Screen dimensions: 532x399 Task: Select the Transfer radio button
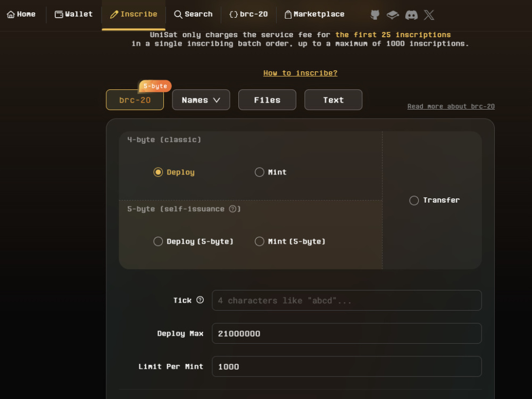point(414,200)
